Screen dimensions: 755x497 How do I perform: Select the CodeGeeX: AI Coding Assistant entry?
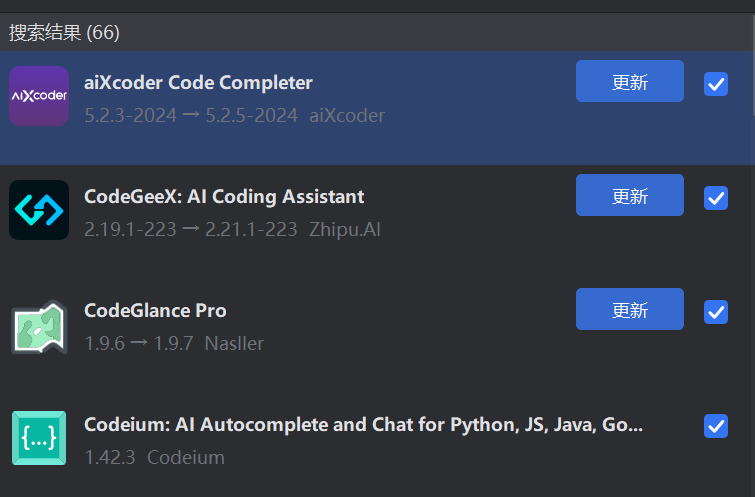[224, 196]
